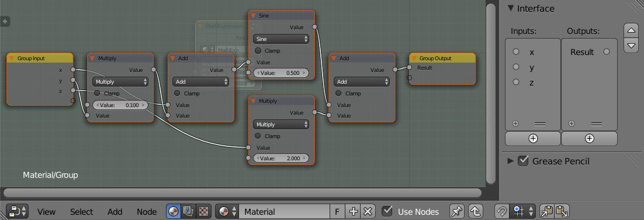
Task: Open the View menu
Action: coord(46,212)
